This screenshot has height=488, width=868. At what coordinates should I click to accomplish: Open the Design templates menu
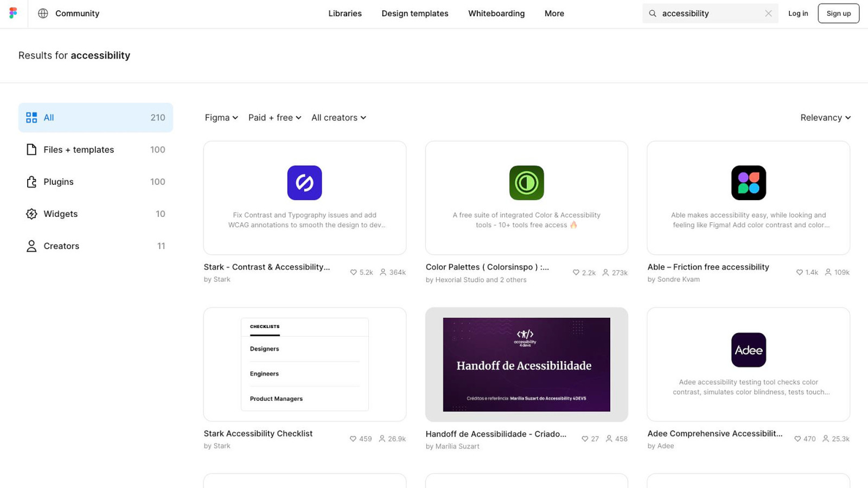click(x=415, y=14)
